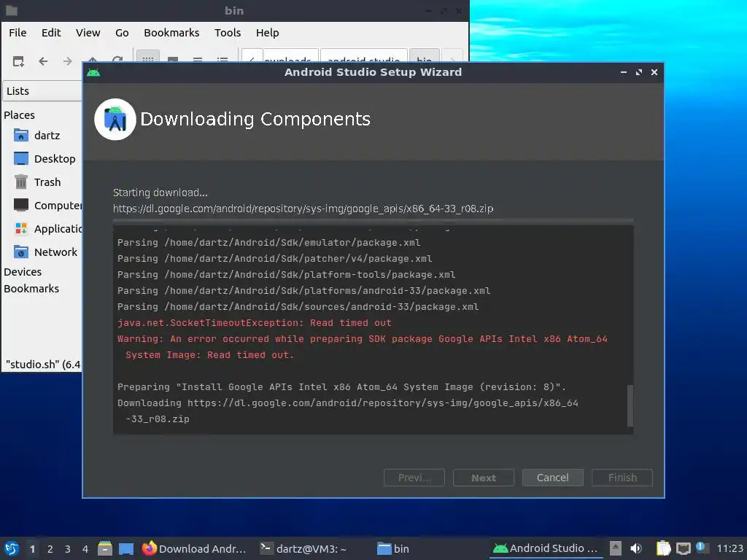Click the 'Starting download...' status text

[x=160, y=192]
